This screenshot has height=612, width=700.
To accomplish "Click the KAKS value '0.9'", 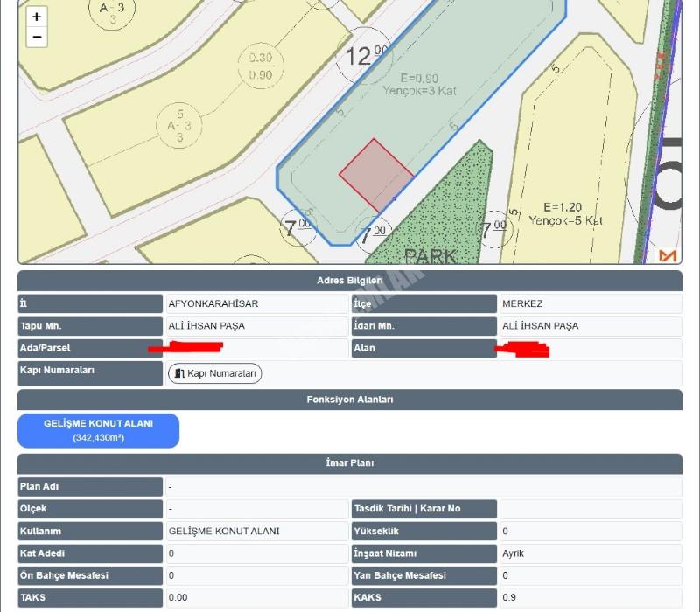I will (509, 598).
